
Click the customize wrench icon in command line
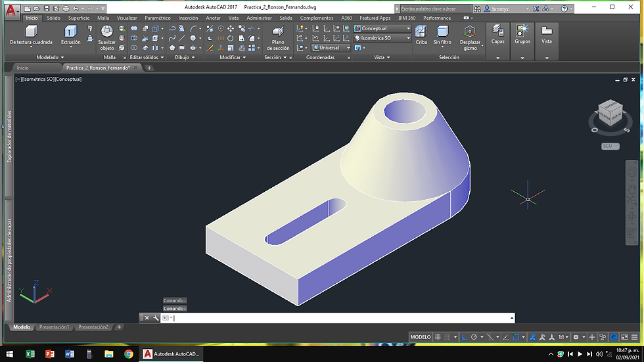click(156, 318)
